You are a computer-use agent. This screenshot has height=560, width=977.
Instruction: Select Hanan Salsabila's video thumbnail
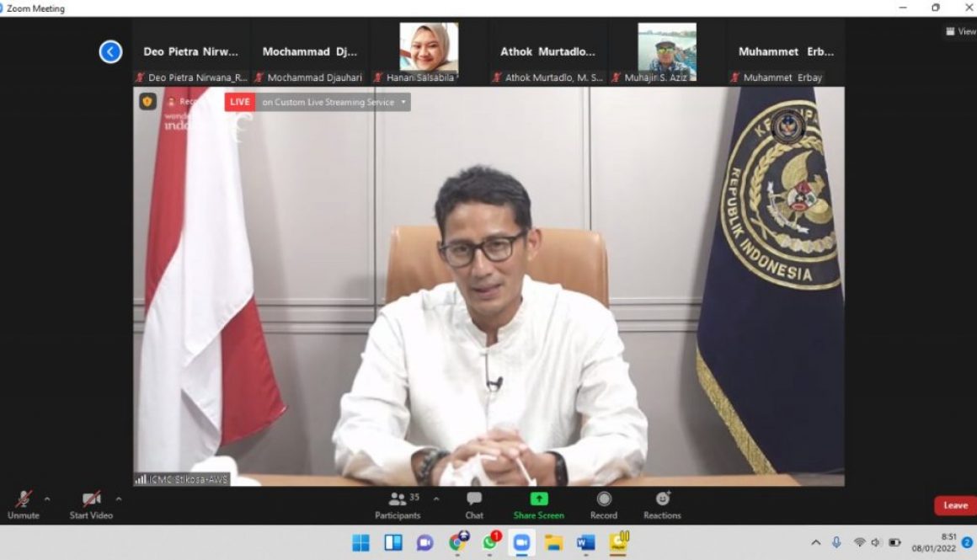click(429, 48)
